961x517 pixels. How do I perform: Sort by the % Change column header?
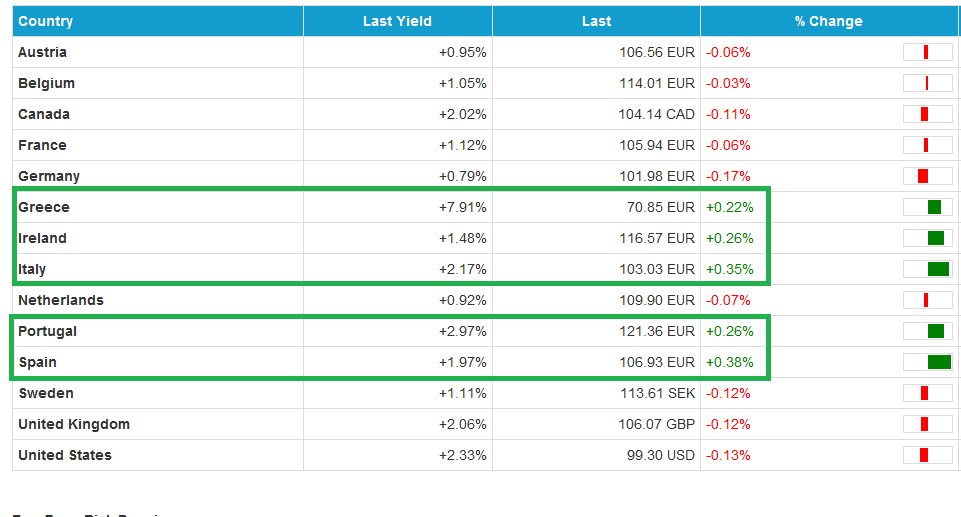(x=828, y=21)
